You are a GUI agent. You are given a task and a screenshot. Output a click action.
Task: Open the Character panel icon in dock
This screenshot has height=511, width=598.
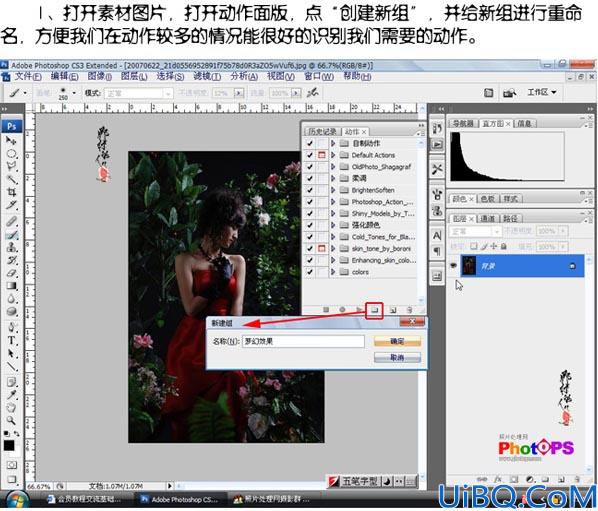coord(437,235)
